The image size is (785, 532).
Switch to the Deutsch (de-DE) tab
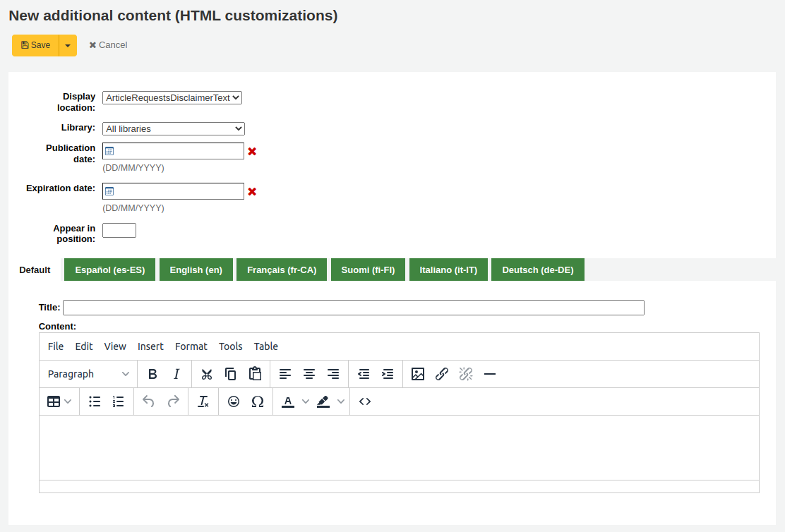pos(538,270)
